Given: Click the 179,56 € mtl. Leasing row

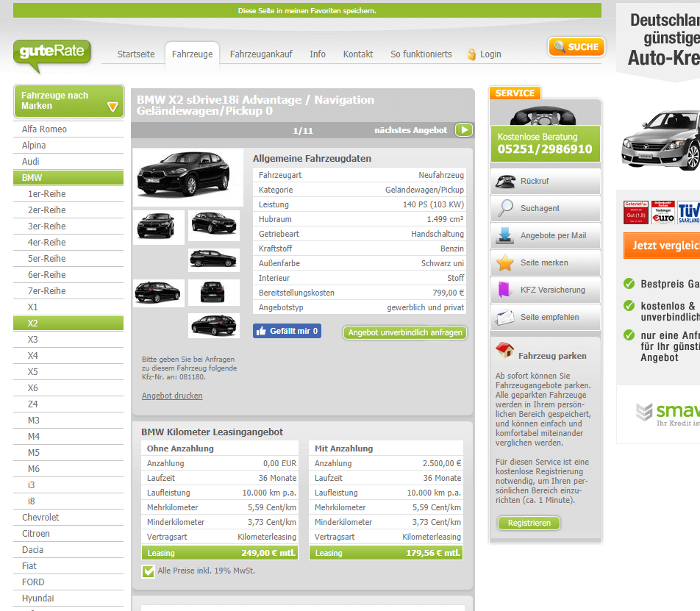Looking at the screenshot, I should tap(386, 552).
